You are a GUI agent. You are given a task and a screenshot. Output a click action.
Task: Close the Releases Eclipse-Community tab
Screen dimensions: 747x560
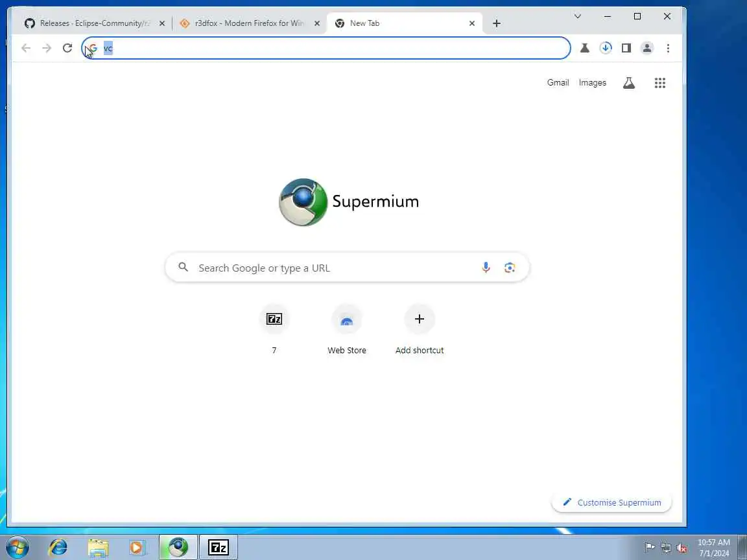162,23
